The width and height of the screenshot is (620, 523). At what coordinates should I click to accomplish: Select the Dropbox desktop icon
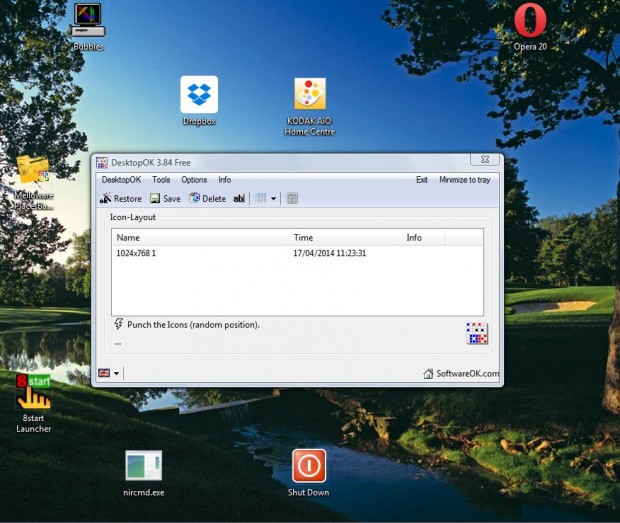[x=199, y=96]
